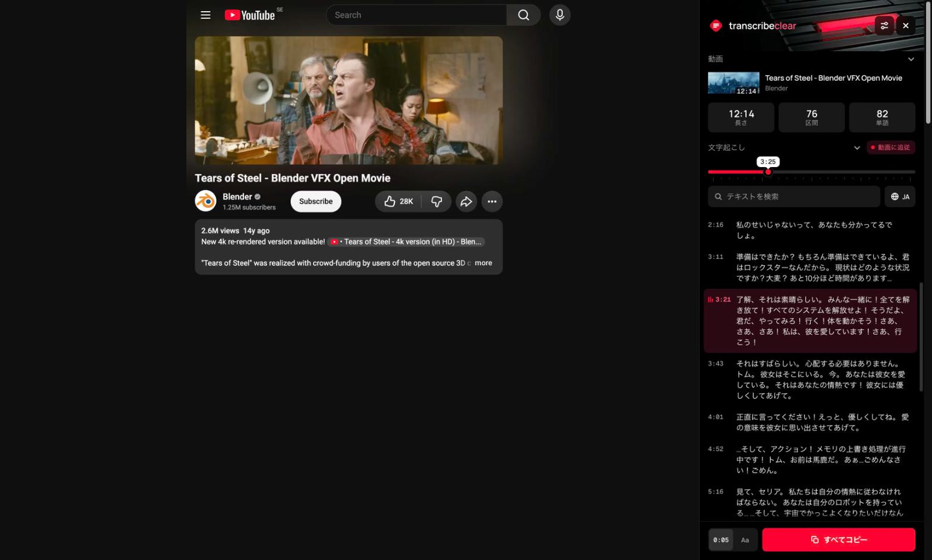Open Blender channel avatar
Screen dimensions: 932x560
[206, 201]
